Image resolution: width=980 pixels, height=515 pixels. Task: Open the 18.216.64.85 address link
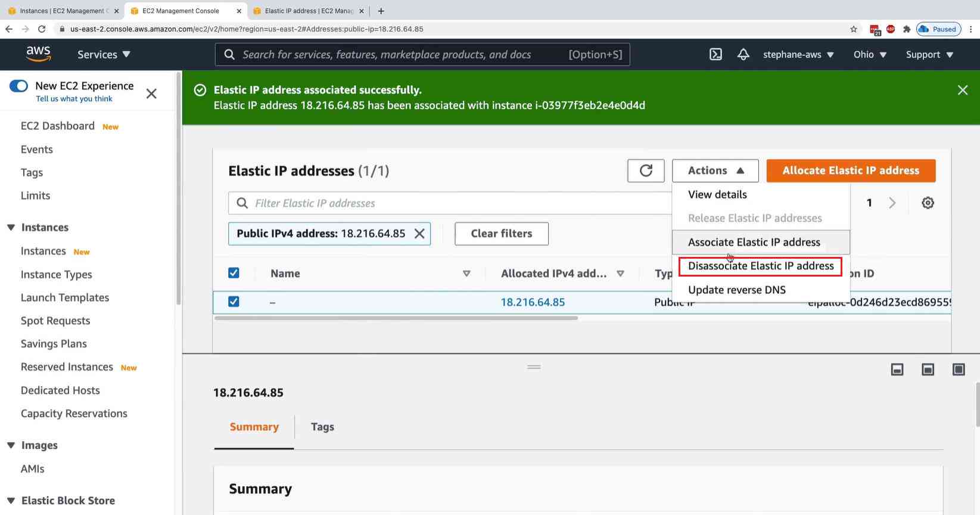click(x=533, y=302)
